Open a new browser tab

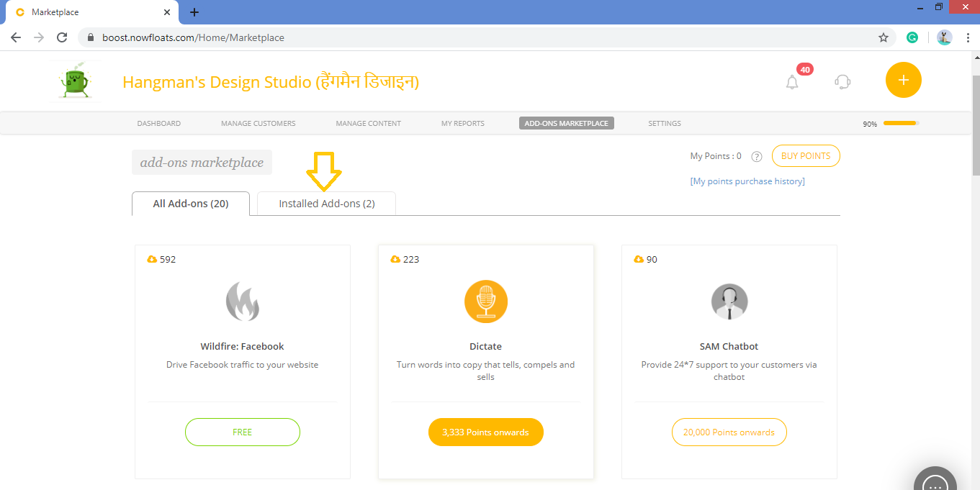[x=194, y=12]
